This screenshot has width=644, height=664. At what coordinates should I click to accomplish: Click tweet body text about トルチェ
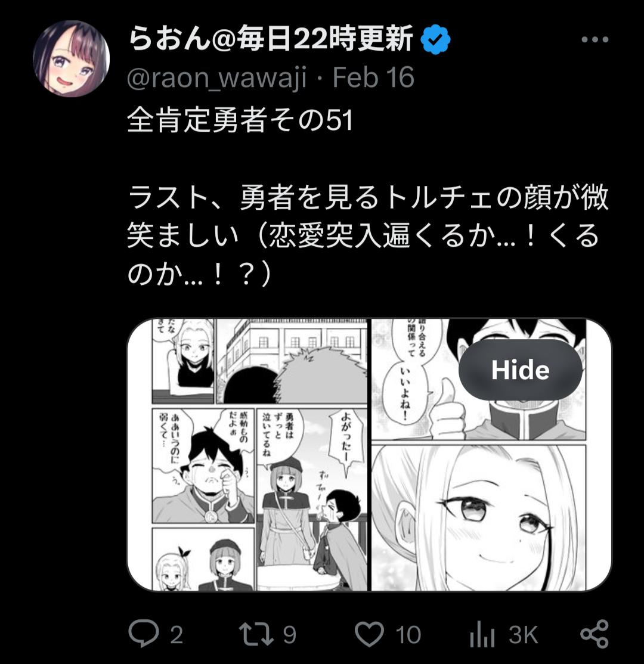[368, 235]
